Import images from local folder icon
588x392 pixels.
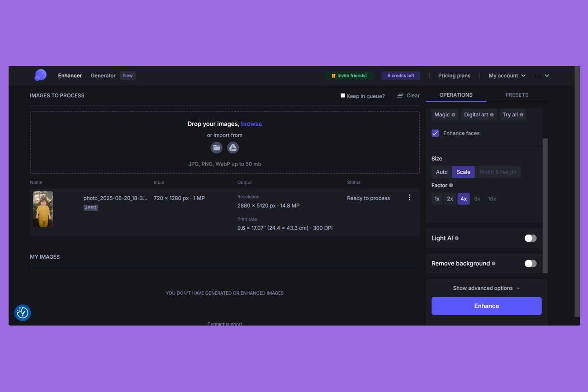point(217,148)
